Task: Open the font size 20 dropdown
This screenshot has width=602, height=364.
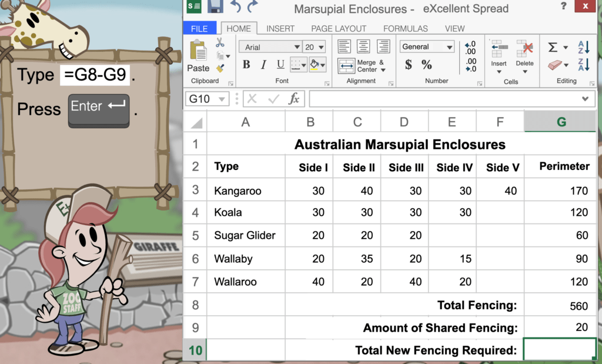Action: (315, 46)
